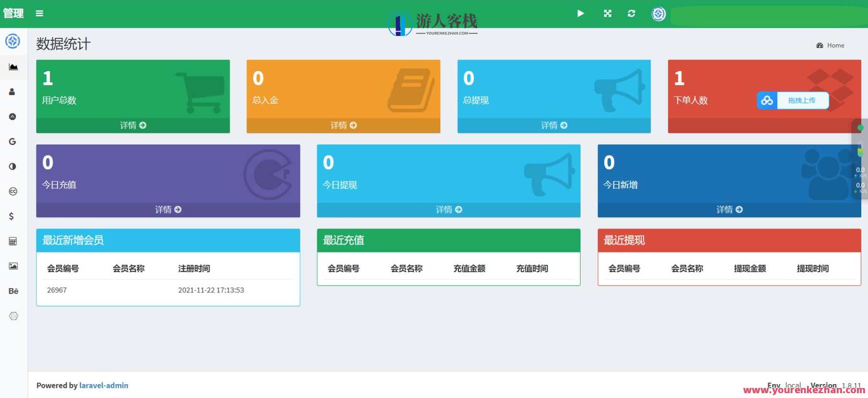
Task: Toggle the hamburger sidebar menu
Action: click(x=39, y=13)
